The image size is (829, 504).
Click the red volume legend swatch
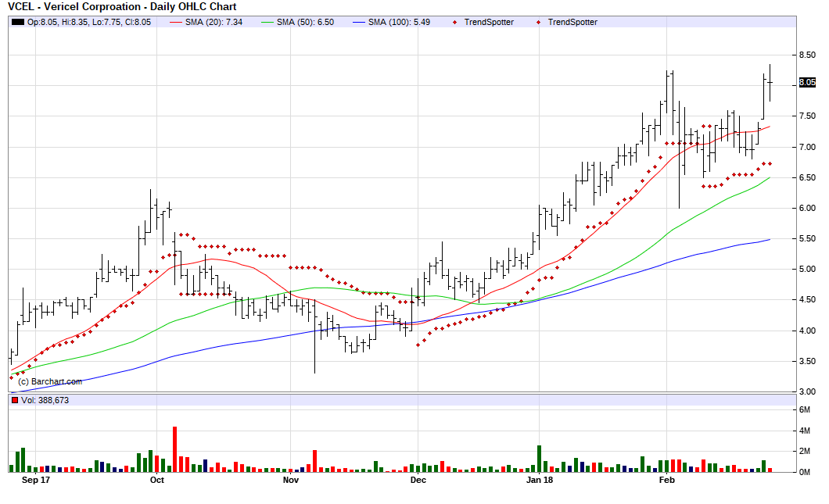(15, 400)
